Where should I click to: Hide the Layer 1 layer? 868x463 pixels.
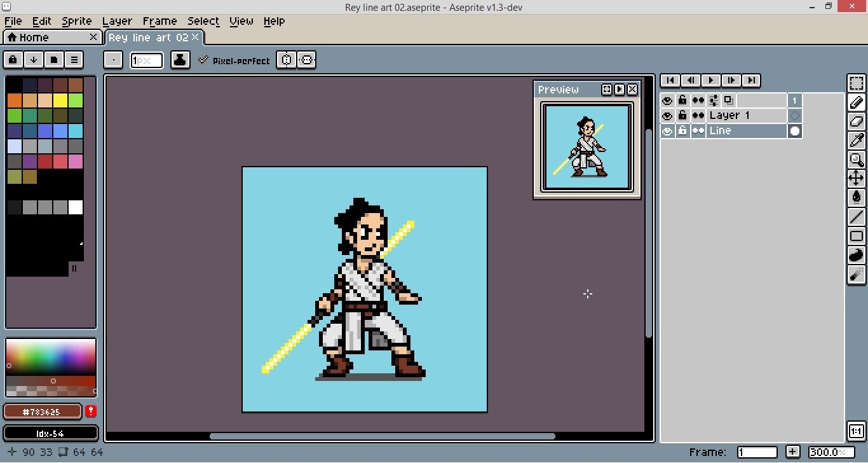coord(667,116)
